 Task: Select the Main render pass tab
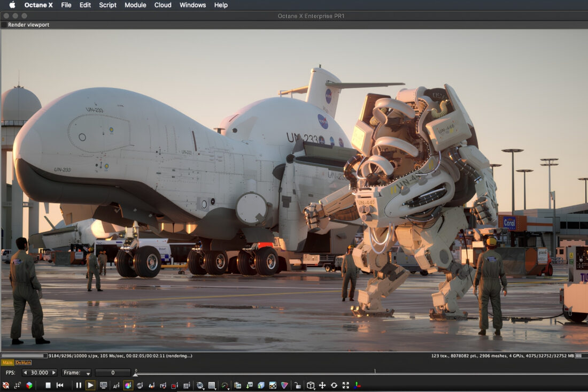pos(7,363)
